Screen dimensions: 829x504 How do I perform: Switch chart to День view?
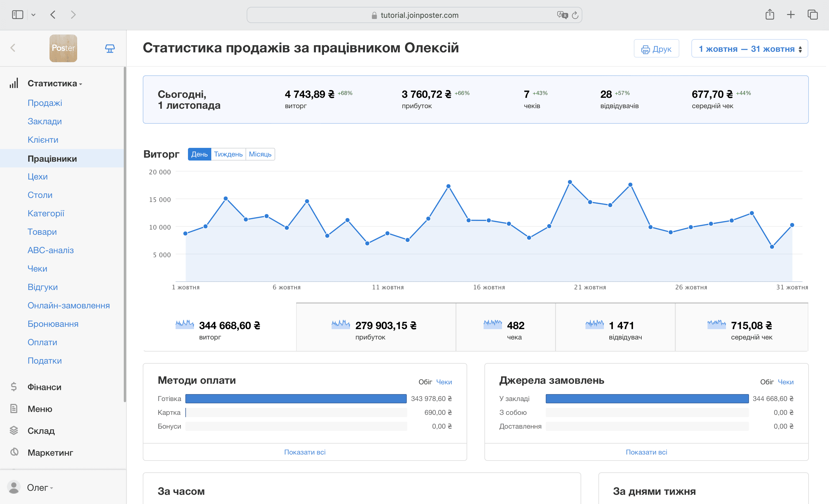[199, 154]
